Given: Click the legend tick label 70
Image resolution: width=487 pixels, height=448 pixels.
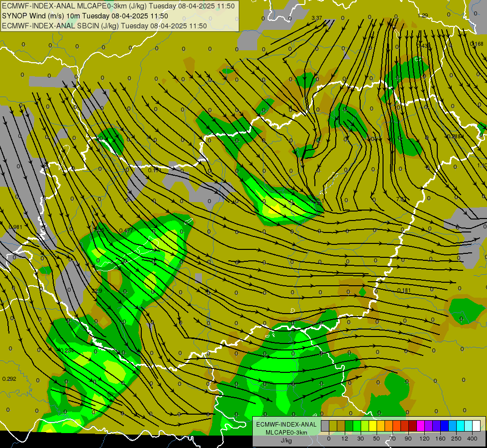Looking at the screenshot, I should pyautogui.click(x=392, y=439).
